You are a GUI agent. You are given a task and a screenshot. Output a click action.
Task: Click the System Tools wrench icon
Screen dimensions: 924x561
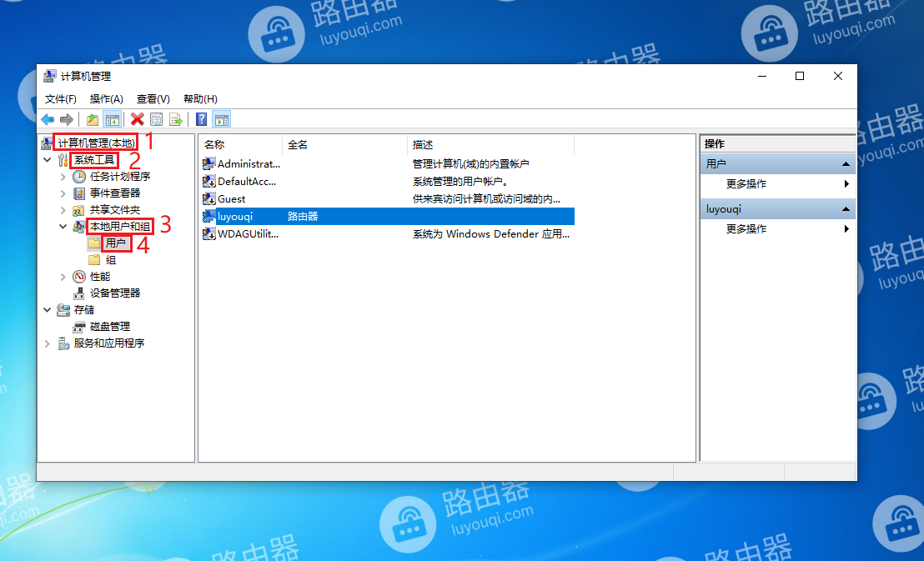tap(63, 160)
